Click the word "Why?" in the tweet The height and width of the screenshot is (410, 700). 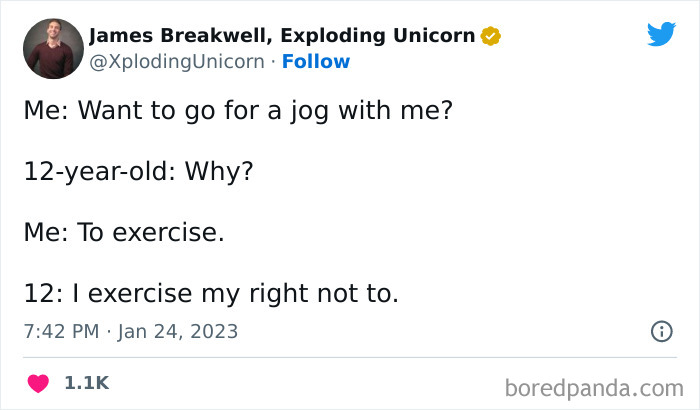tap(219, 171)
